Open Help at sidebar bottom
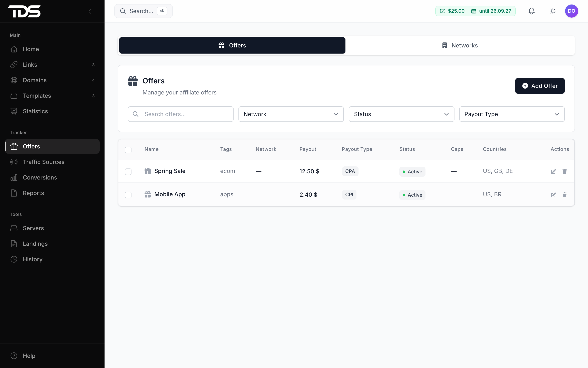Viewport: 588px width, 368px height. click(x=52, y=356)
